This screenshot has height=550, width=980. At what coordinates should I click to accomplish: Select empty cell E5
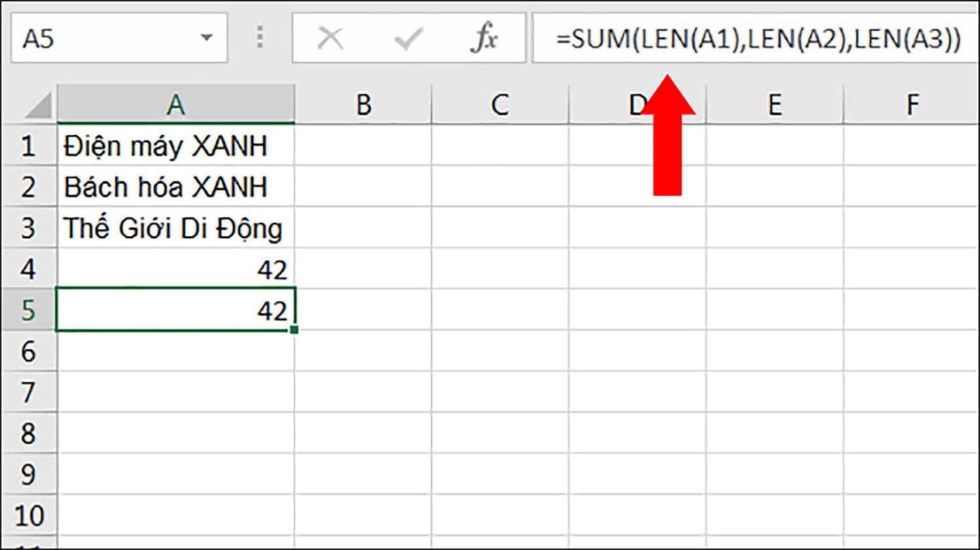point(774,310)
